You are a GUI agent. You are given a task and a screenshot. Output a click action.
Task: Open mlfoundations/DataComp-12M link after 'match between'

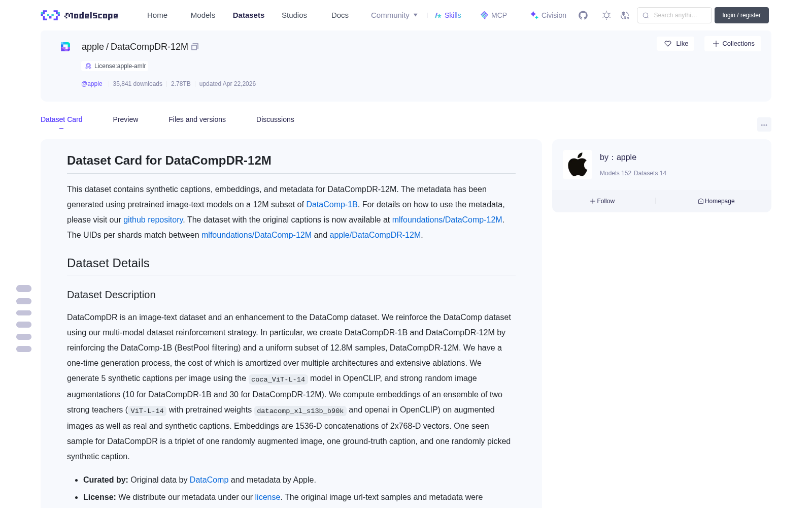pyautogui.click(x=256, y=235)
